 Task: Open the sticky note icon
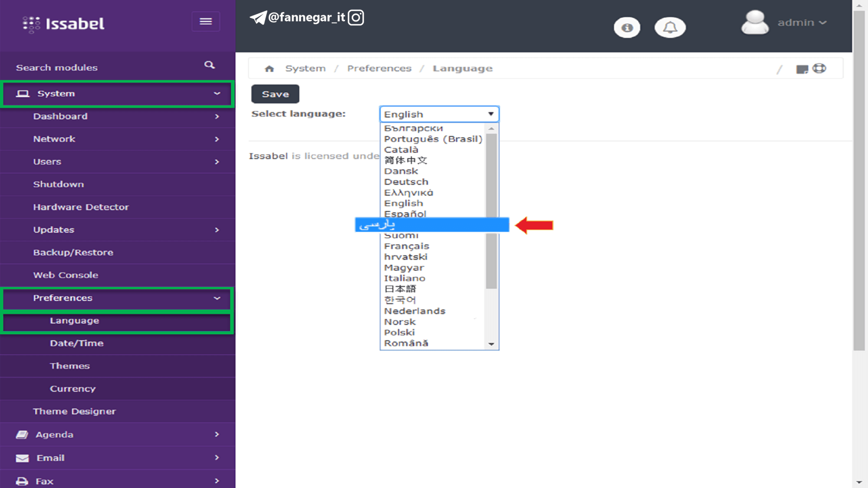pos(802,69)
